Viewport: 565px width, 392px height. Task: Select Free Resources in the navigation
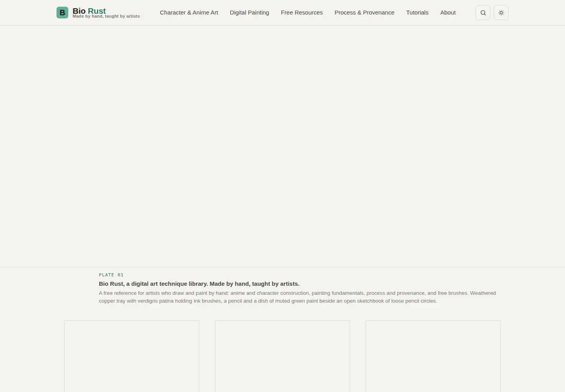(x=302, y=13)
